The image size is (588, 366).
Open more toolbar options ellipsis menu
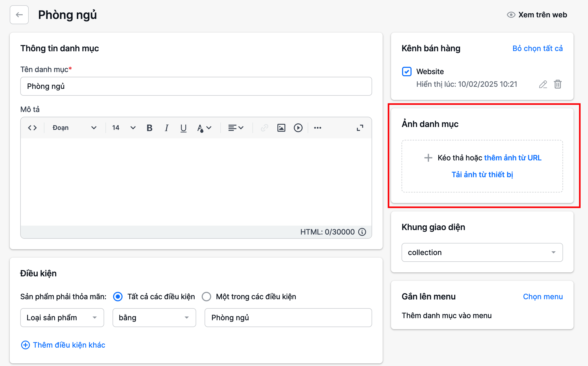coord(317,128)
